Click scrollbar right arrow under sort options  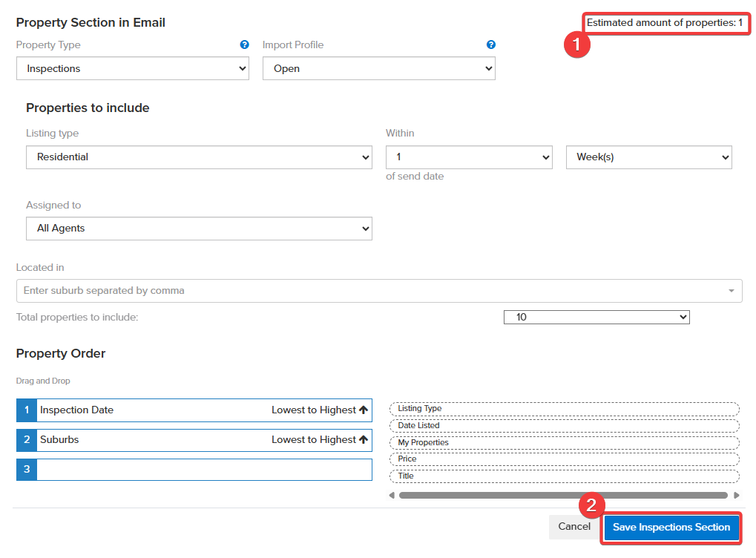click(736, 495)
